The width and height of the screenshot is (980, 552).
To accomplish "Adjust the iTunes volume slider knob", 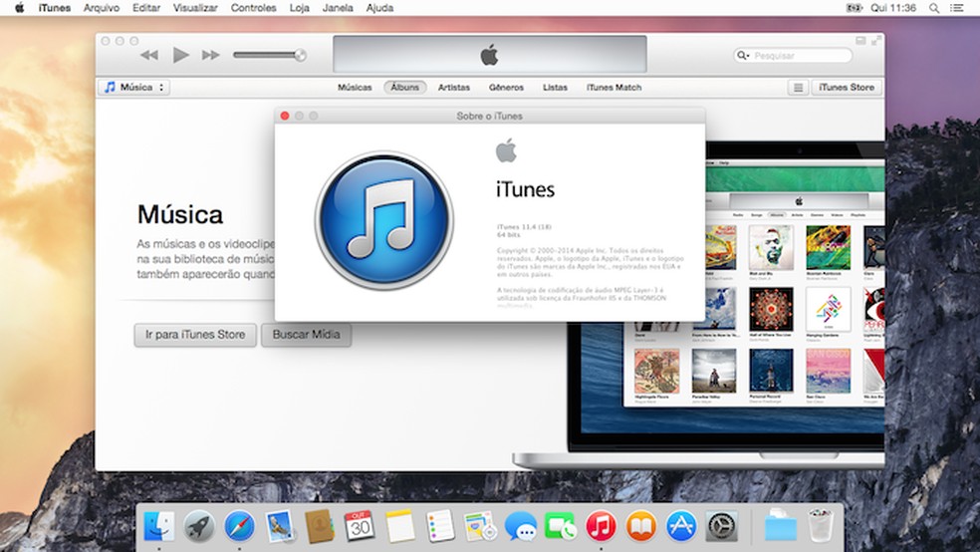I will pos(300,55).
